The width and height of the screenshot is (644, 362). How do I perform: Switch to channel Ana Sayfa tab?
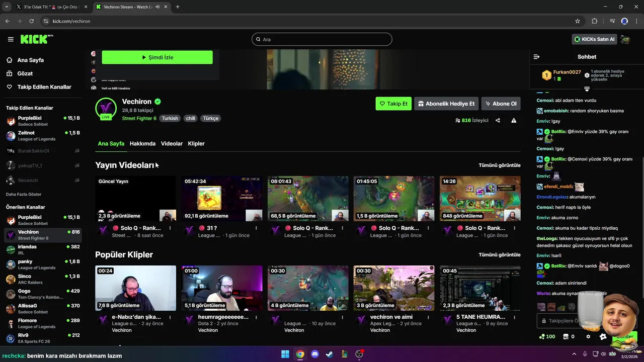[111, 144]
